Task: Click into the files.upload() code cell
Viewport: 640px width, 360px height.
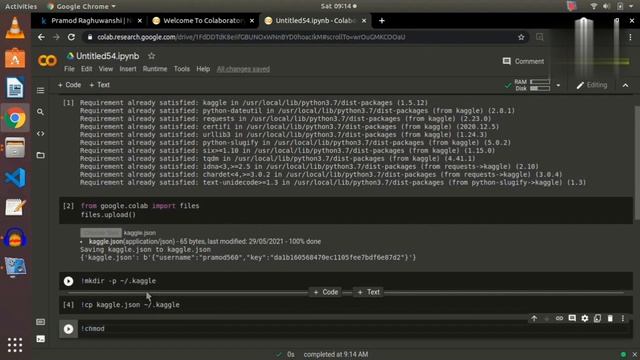Action: point(346,210)
